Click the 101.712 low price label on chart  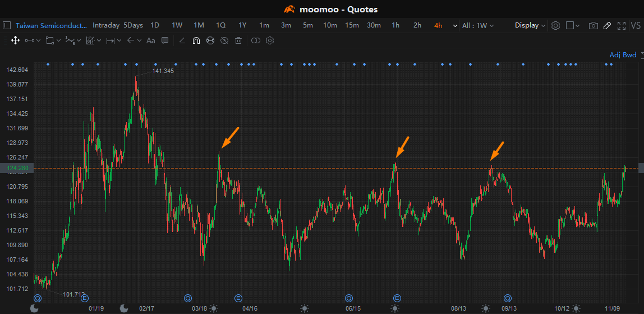click(x=73, y=294)
